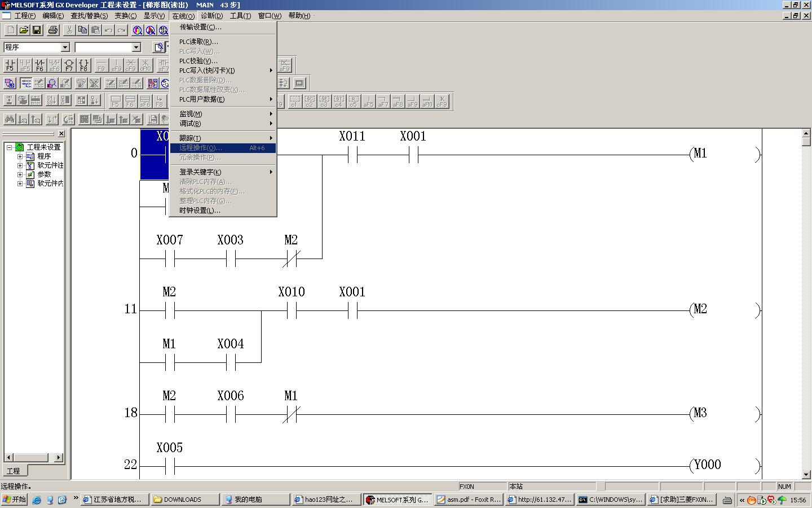
Task: Insert normally open contact F5
Action: tap(10, 65)
